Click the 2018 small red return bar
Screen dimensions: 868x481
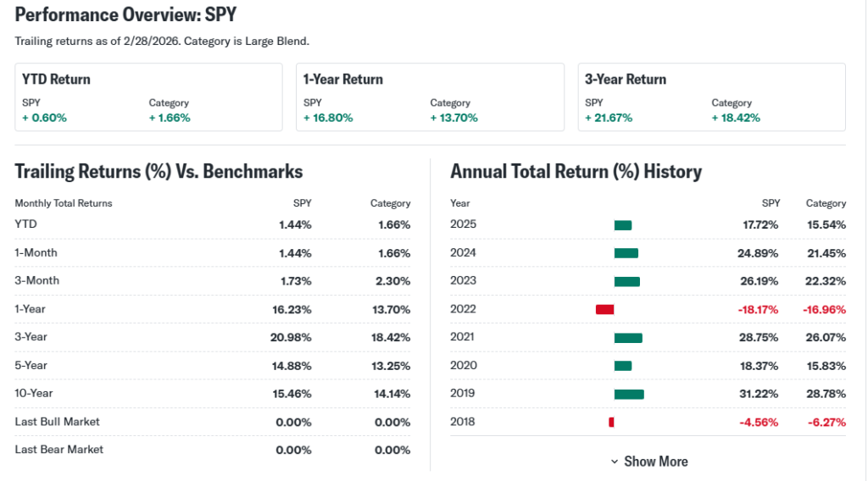click(611, 422)
